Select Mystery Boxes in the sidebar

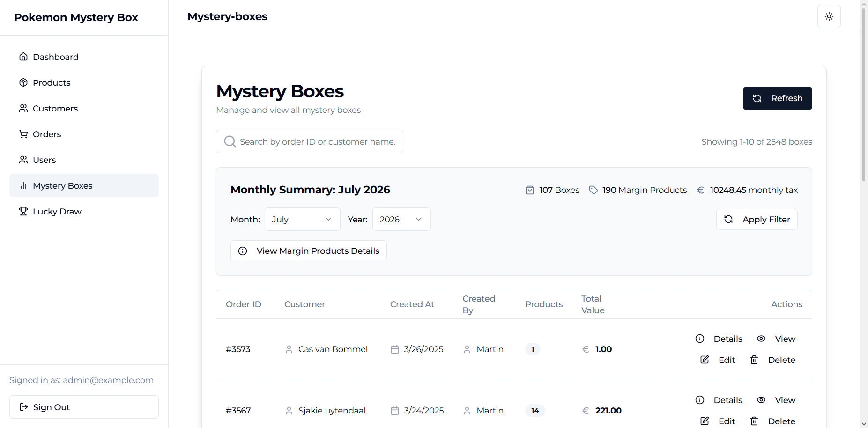pos(84,185)
